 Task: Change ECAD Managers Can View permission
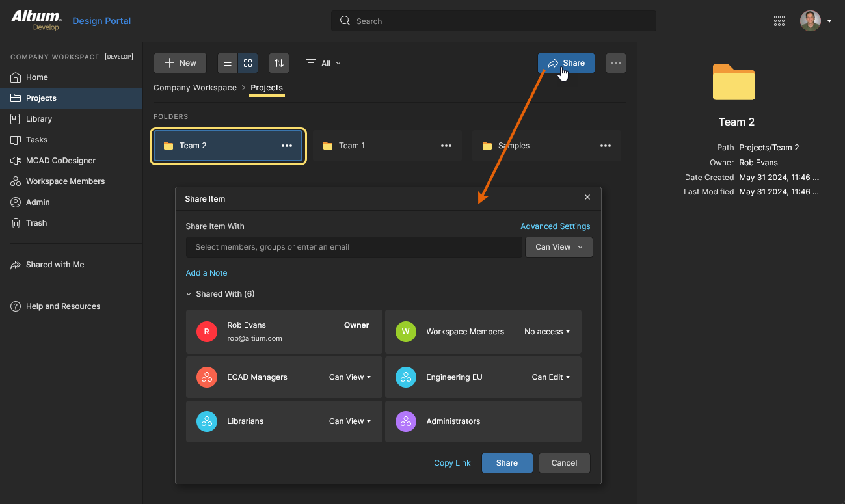350,377
